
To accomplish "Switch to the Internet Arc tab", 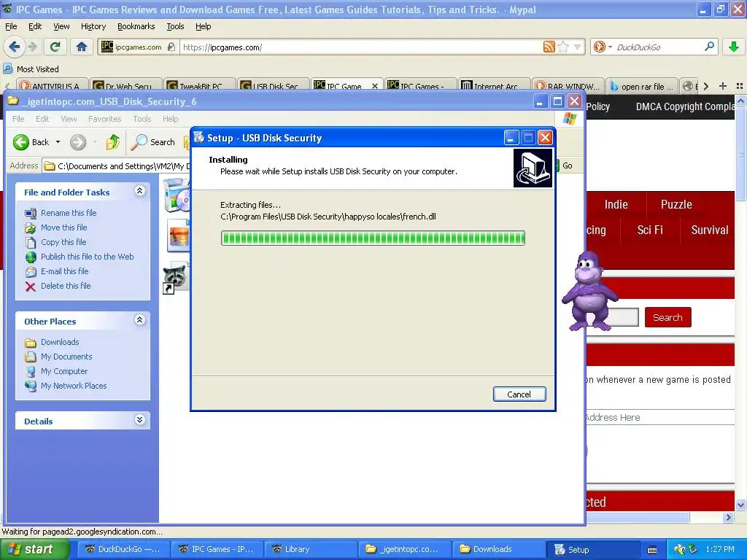I will pos(494,86).
